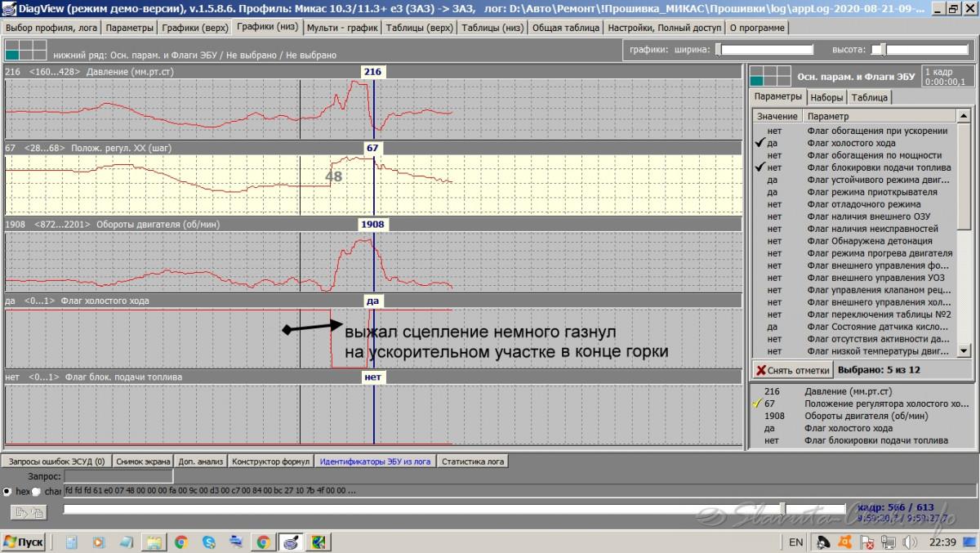Click the graph высота slider
The width and height of the screenshot is (980, 553).
pos(918,50)
